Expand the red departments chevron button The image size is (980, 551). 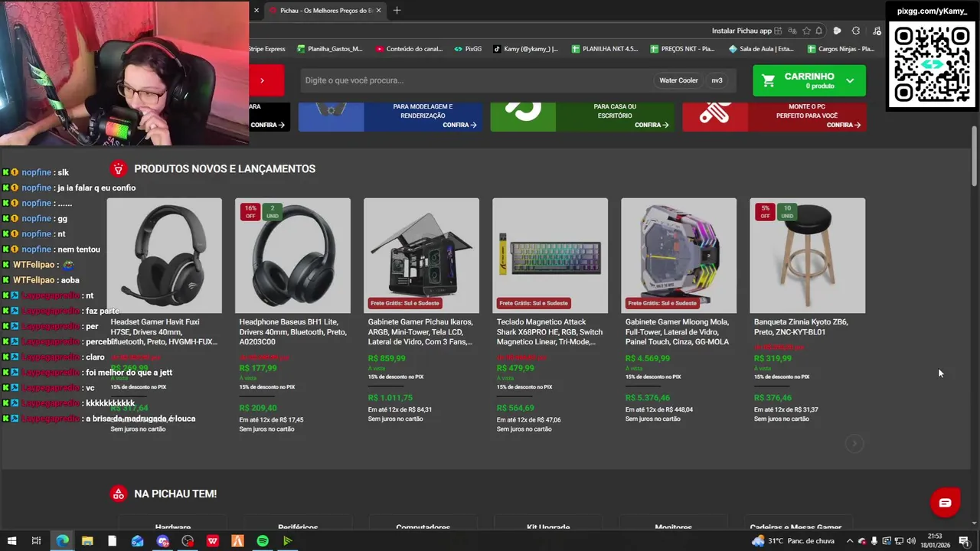262,80
